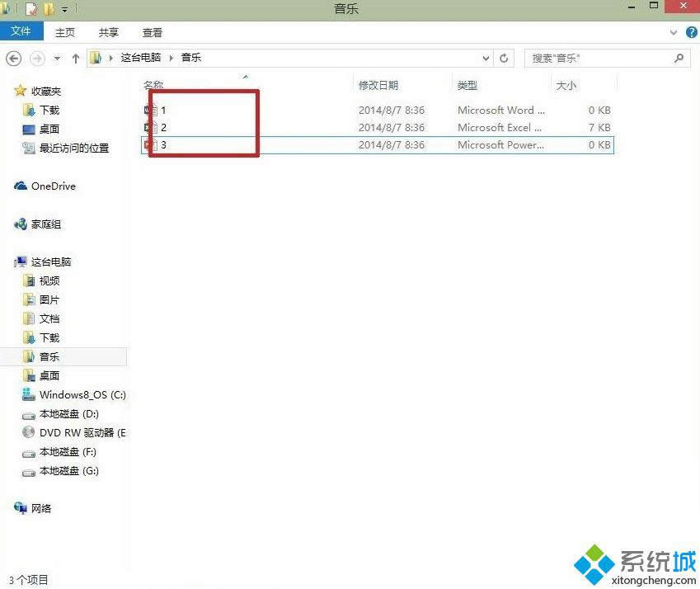Click the Properties quick access icon
The height and width of the screenshot is (589, 700).
pos(33,7)
